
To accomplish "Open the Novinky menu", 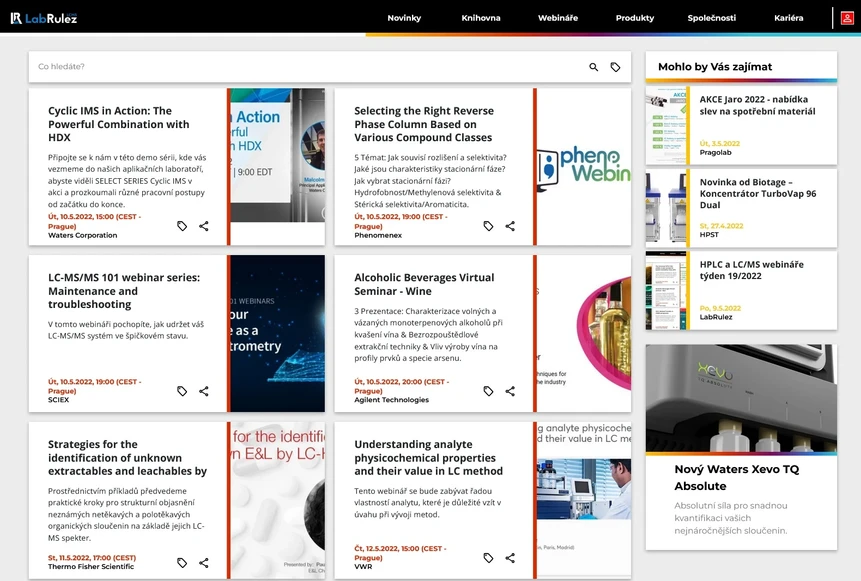I will tap(404, 18).
